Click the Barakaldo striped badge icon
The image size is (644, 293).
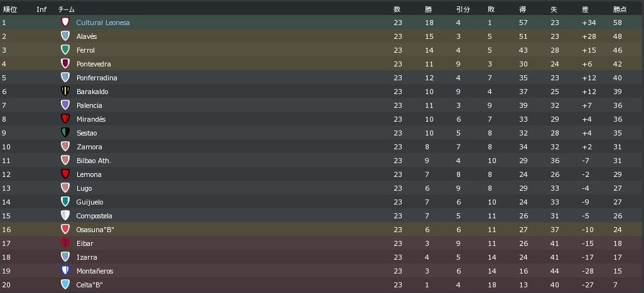pos(65,92)
